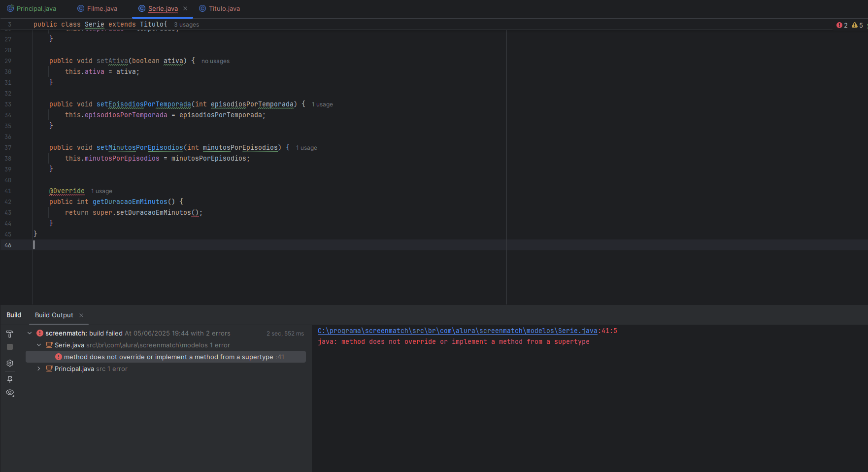Switch to the Titulo.java editor tab
Screen dimensions: 868x472
tap(220, 9)
